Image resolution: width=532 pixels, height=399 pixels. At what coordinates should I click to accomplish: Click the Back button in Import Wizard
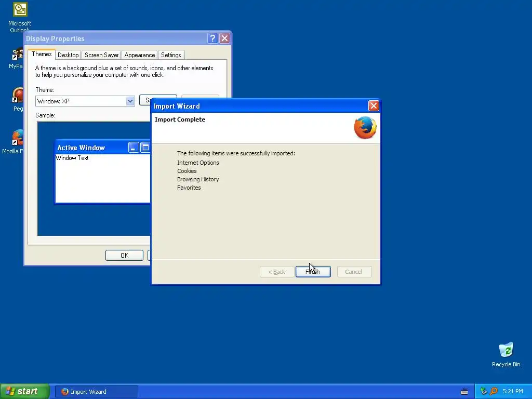click(x=277, y=272)
